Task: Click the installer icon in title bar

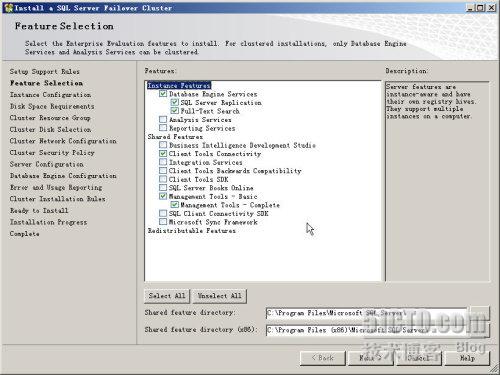Action: [x=8, y=7]
